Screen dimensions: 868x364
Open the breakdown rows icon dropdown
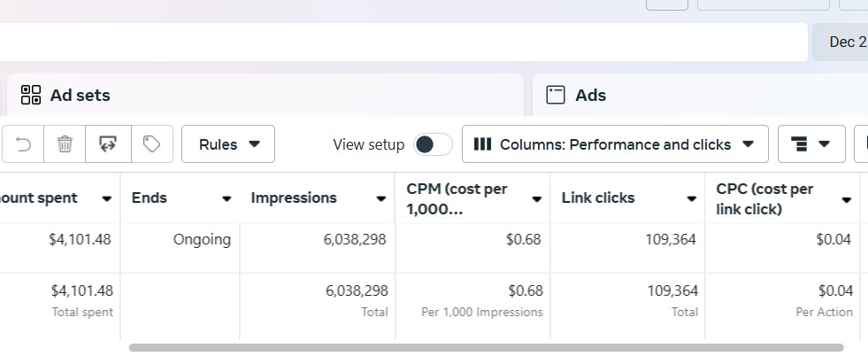(x=811, y=143)
